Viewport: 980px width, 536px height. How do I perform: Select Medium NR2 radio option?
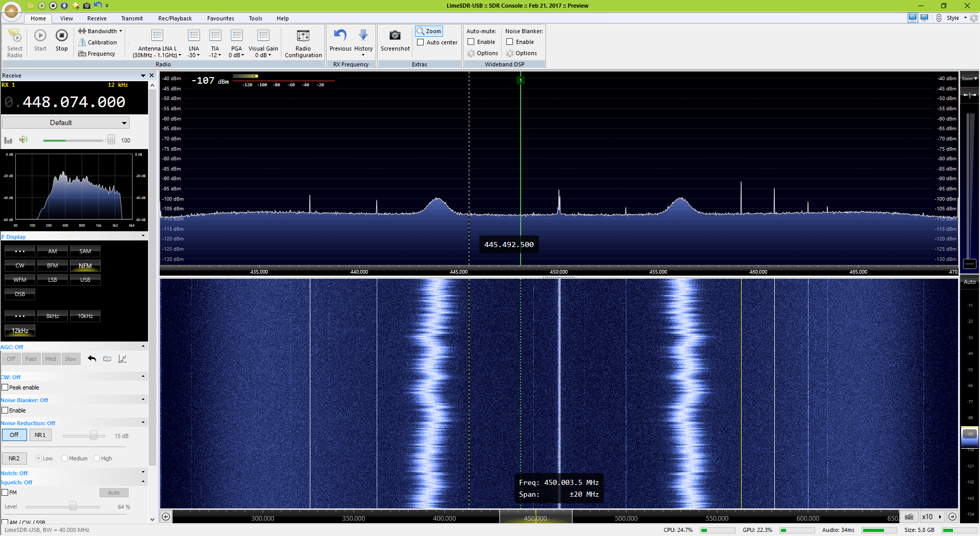(x=65, y=458)
